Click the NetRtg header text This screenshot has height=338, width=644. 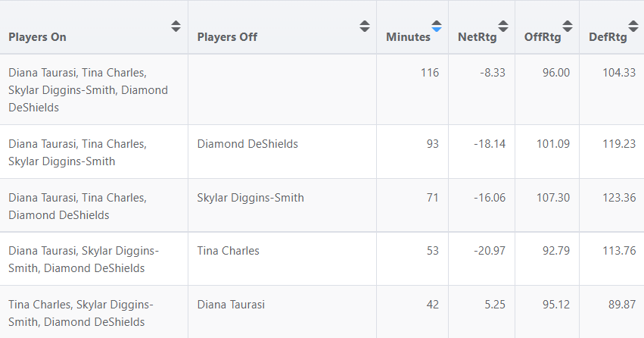pos(478,37)
